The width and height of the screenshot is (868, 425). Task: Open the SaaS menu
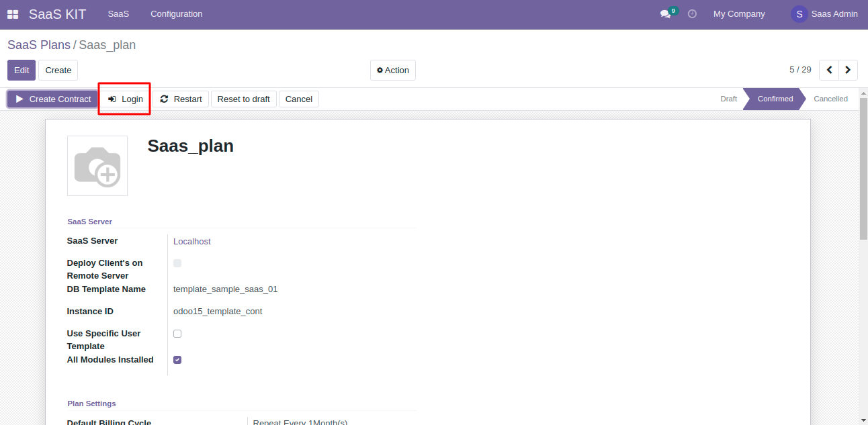click(118, 14)
